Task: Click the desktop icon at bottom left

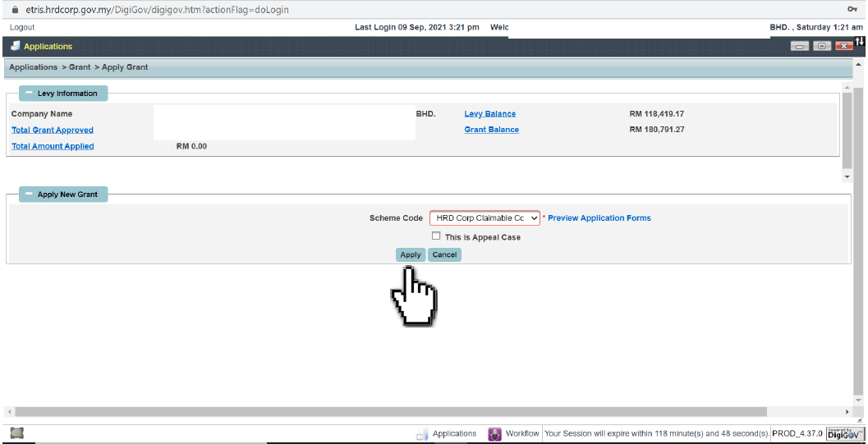Action: [x=16, y=433]
